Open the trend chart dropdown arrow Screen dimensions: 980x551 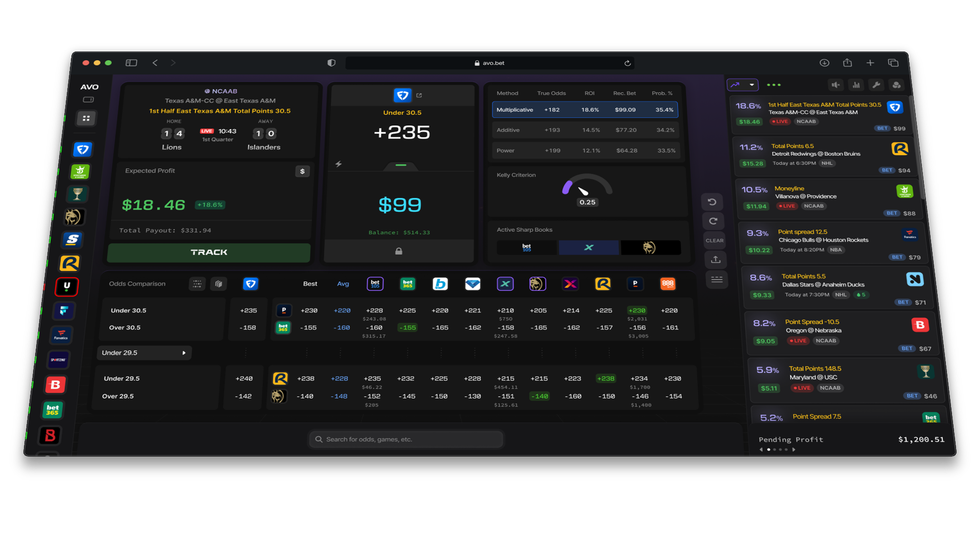pos(751,85)
